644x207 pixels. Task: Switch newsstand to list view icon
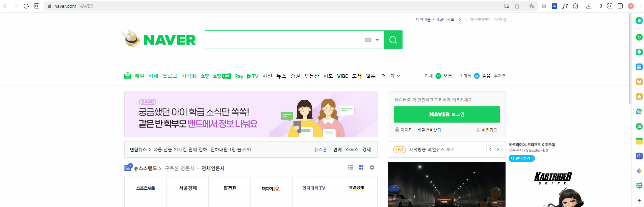(x=351, y=167)
